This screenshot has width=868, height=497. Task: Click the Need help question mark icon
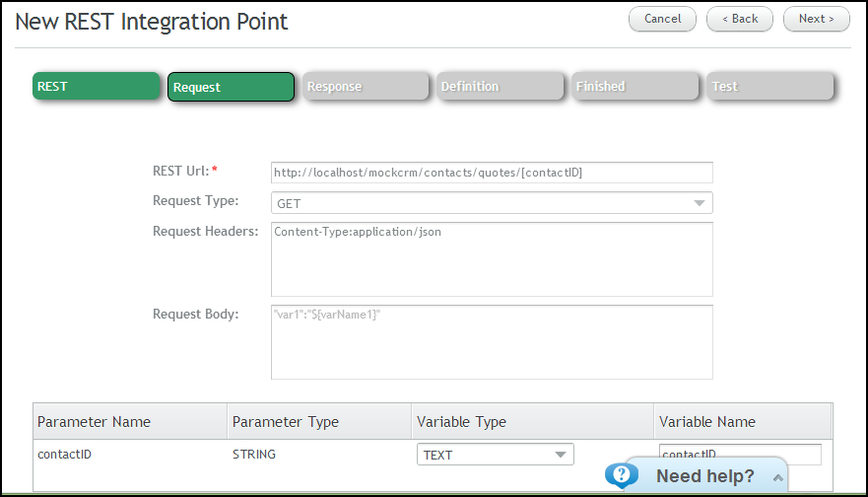(622, 475)
